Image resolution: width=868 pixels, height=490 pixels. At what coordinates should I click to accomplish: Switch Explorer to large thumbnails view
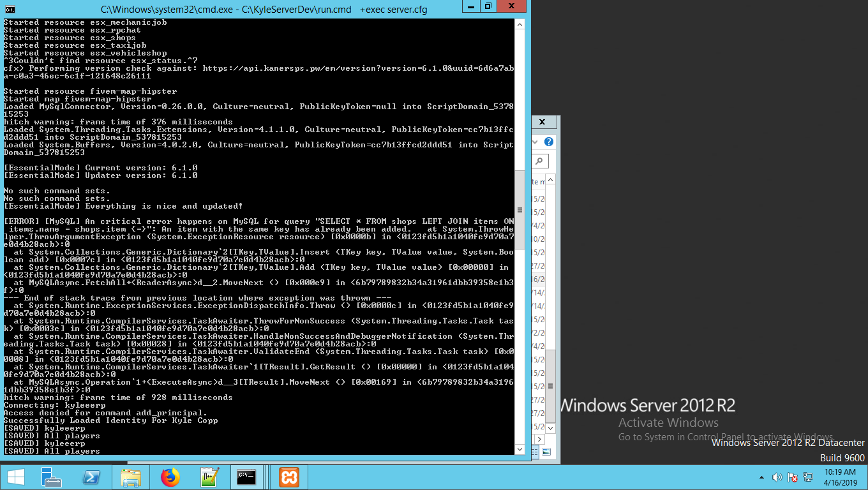[546, 452]
